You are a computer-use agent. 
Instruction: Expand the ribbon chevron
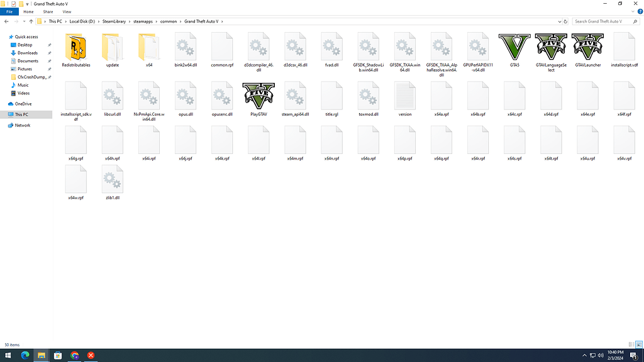(x=633, y=11)
